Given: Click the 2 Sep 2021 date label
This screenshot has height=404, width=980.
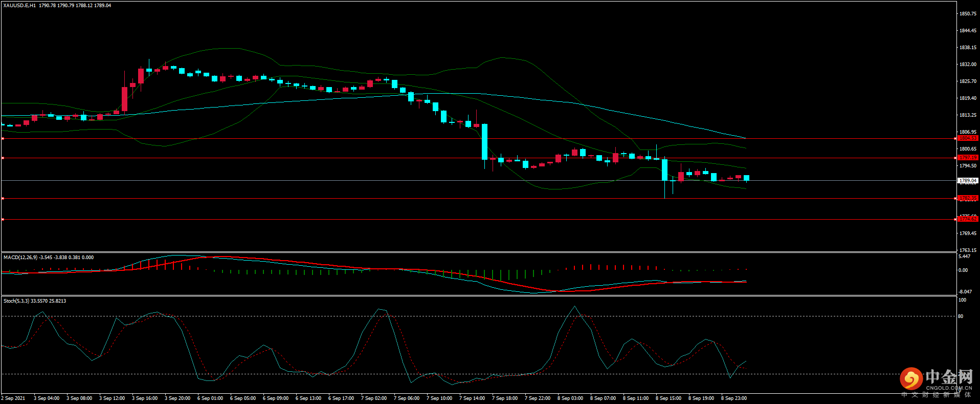Looking at the screenshot, I should [13, 398].
